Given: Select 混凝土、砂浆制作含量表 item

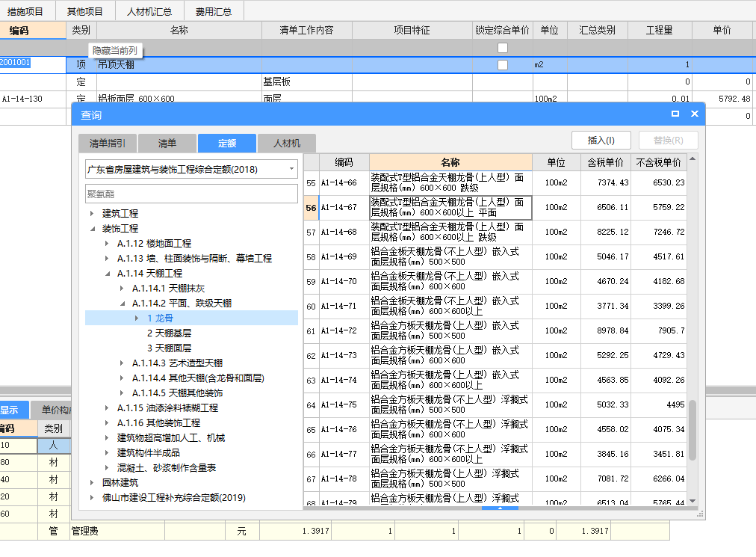Looking at the screenshot, I should tap(167, 468).
